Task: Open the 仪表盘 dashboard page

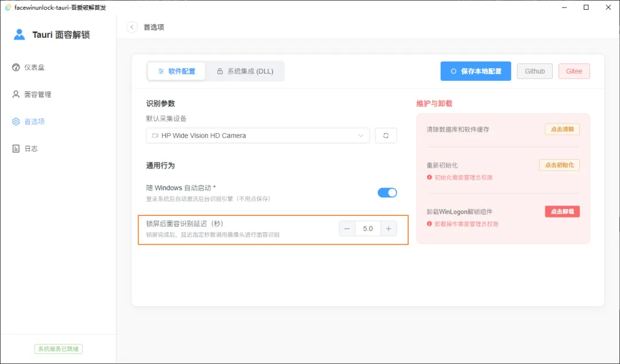Action: 29,67
